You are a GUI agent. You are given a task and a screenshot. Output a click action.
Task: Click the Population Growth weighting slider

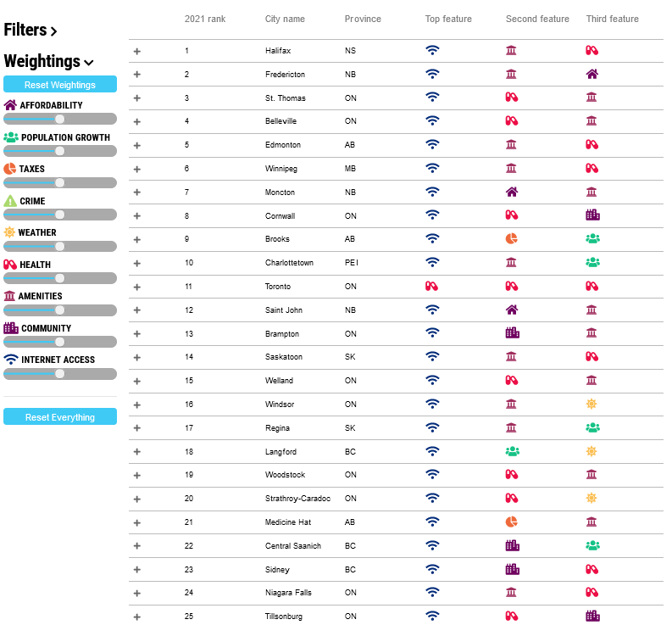60,151
